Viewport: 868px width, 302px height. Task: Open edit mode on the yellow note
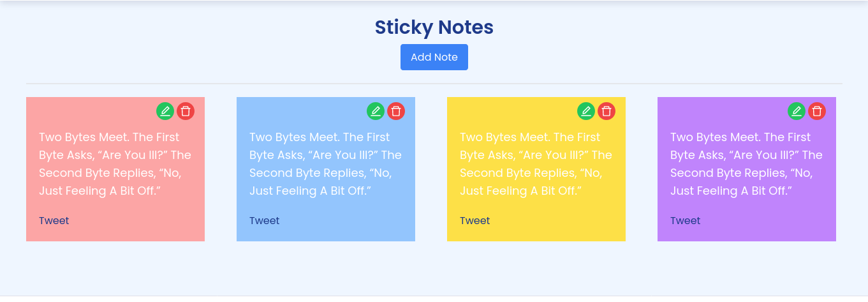pos(586,111)
